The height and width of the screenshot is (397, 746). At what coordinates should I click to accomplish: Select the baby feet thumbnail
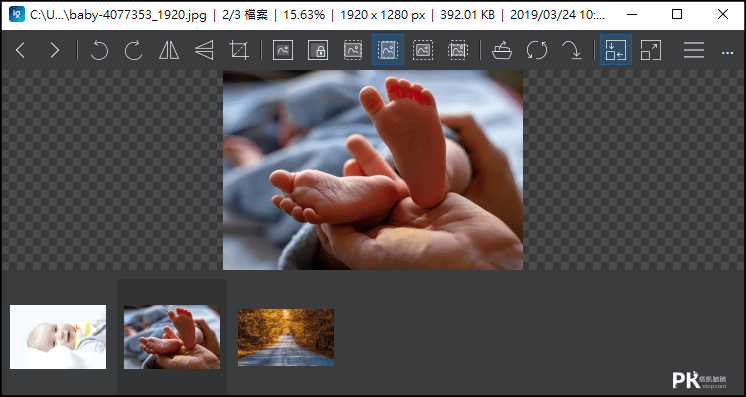coord(172,337)
